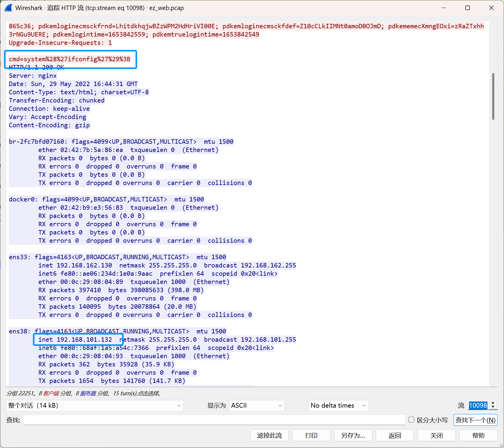The image size is (504, 448).
Task: Open the No delta times dropdown
Action: (338, 405)
